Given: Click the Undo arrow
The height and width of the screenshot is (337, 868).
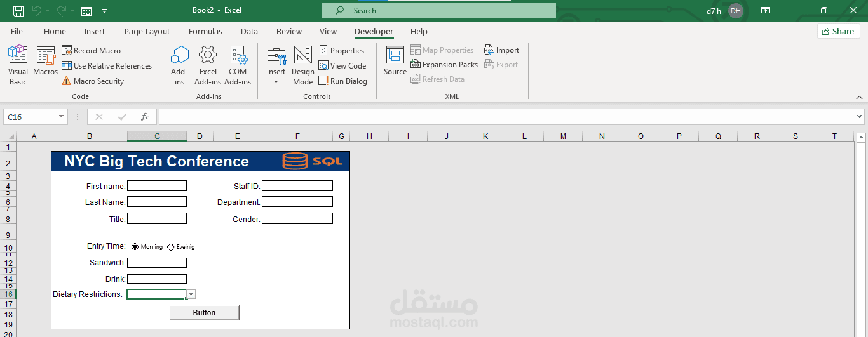Looking at the screenshot, I should (x=37, y=11).
